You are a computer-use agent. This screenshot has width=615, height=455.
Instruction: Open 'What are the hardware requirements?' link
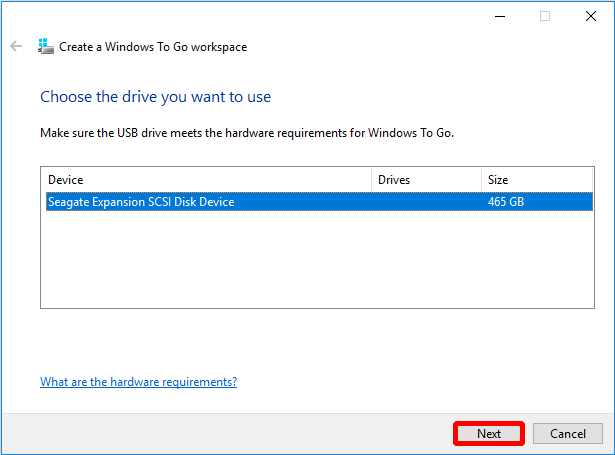pos(138,382)
